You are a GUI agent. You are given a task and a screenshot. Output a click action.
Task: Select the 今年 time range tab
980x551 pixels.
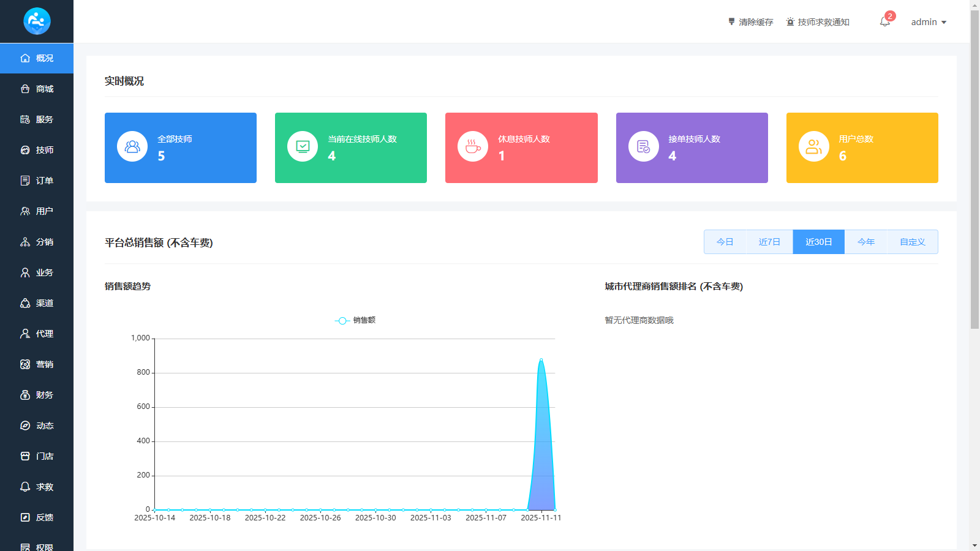[865, 242]
